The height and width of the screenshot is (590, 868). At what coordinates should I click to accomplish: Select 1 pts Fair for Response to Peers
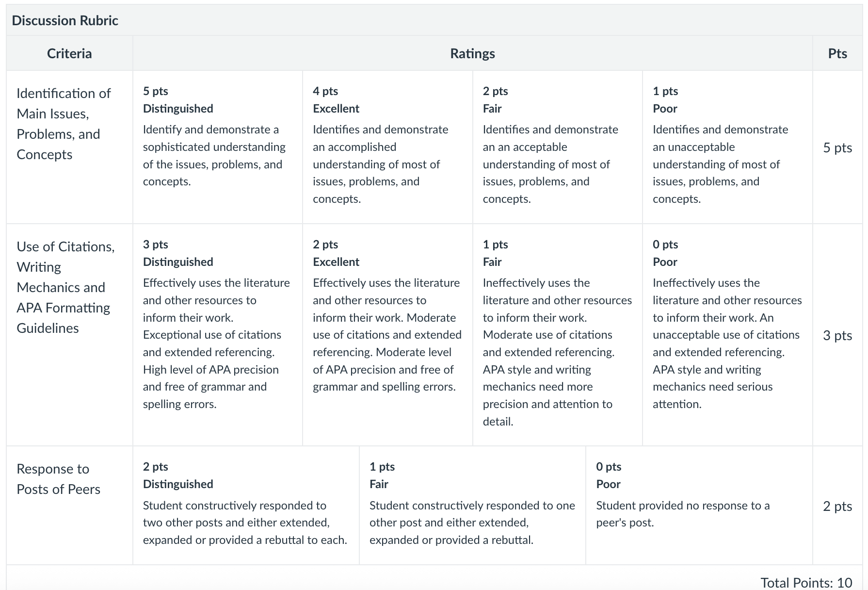[x=472, y=505]
